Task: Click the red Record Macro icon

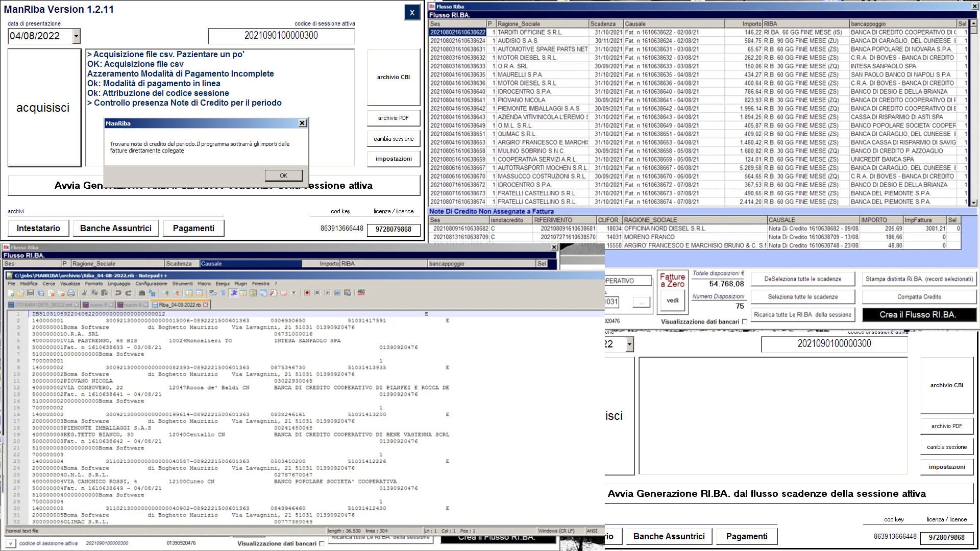Action: pyautogui.click(x=307, y=293)
